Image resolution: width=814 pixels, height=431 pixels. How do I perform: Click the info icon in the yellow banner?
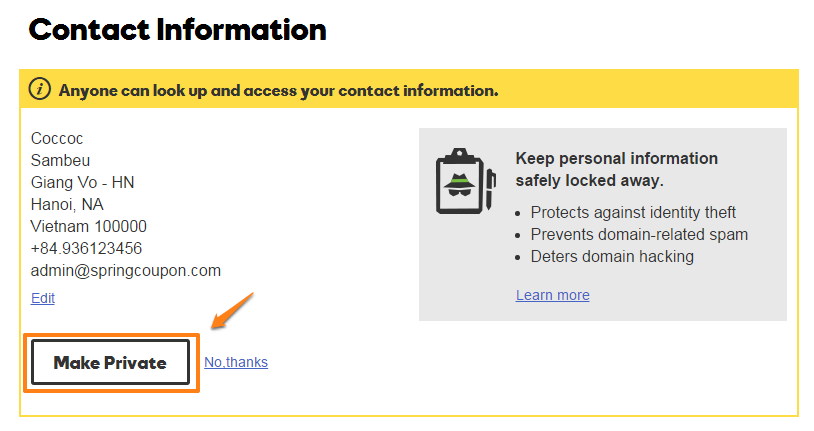point(39,89)
